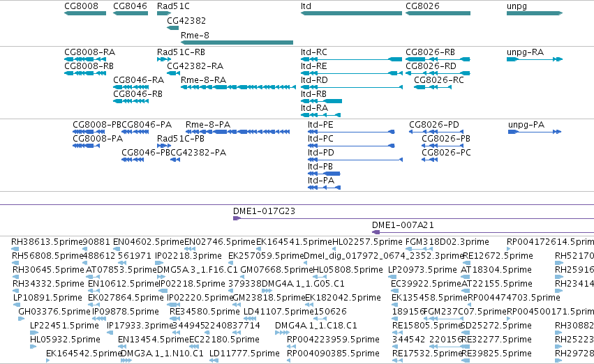Click the Rad51C-RB transcript label
Screen dimensions: 594x364
point(181,52)
